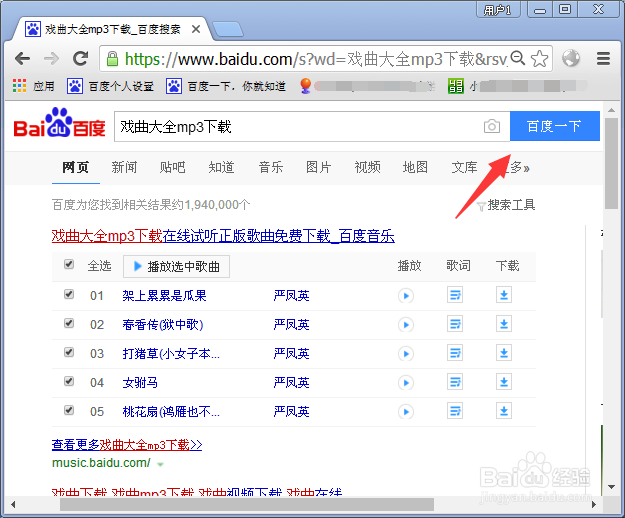This screenshot has height=518, width=625.
Task: Click the globe extension icon
Action: click(x=571, y=58)
